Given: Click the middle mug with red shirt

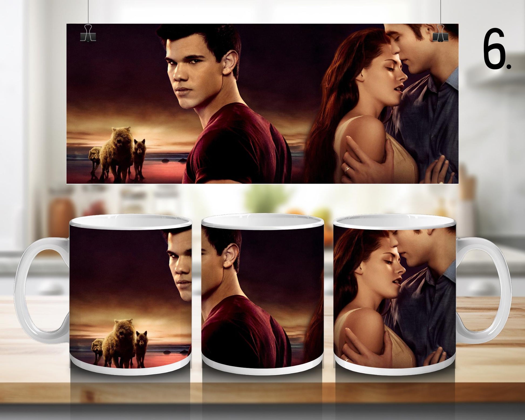Looking at the screenshot, I should pyautogui.click(x=262, y=294).
